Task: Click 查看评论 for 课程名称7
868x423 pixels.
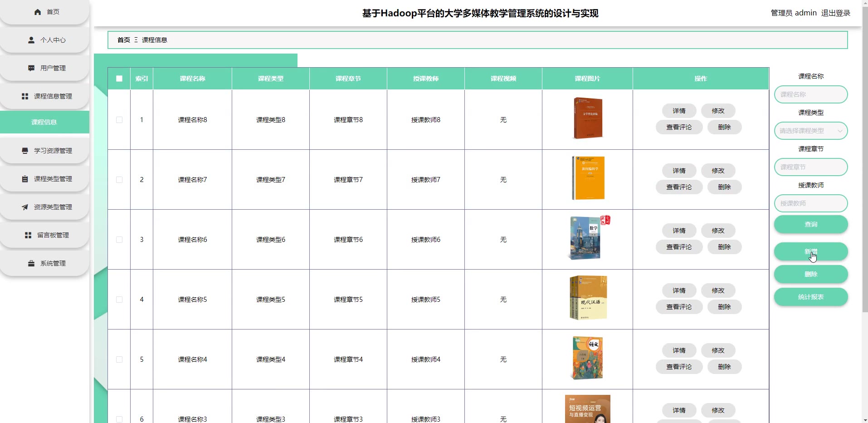Action: [679, 187]
